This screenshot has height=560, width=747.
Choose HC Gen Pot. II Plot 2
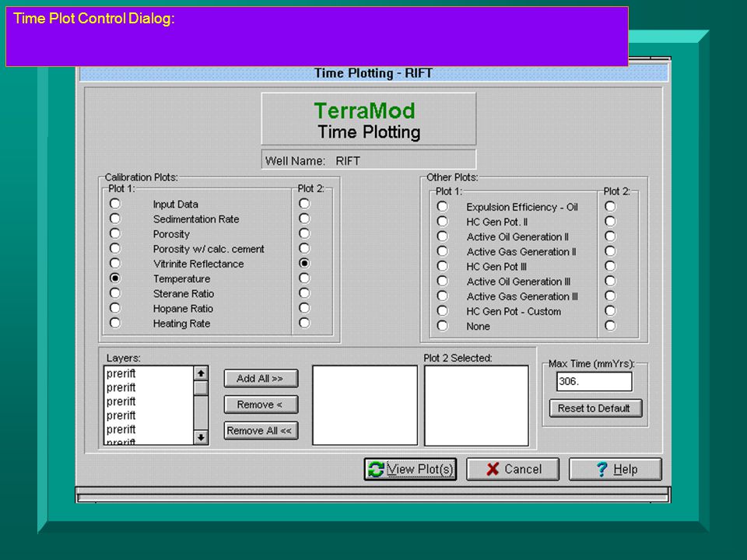coord(610,222)
